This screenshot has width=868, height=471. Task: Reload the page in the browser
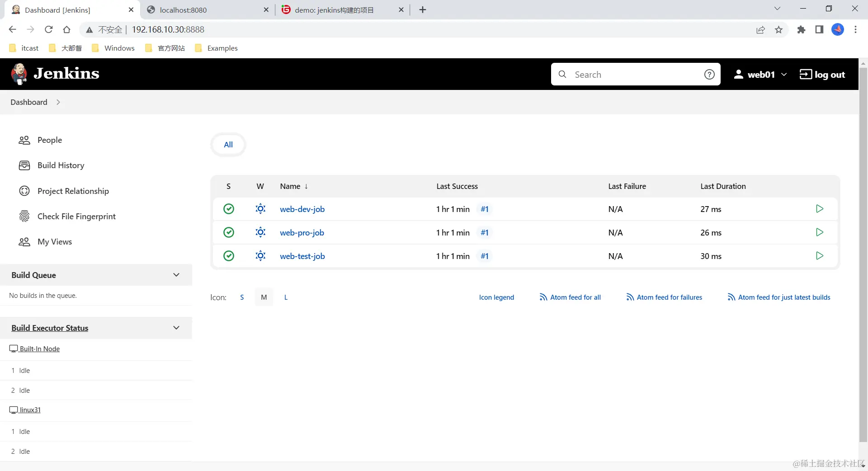(49, 30)
